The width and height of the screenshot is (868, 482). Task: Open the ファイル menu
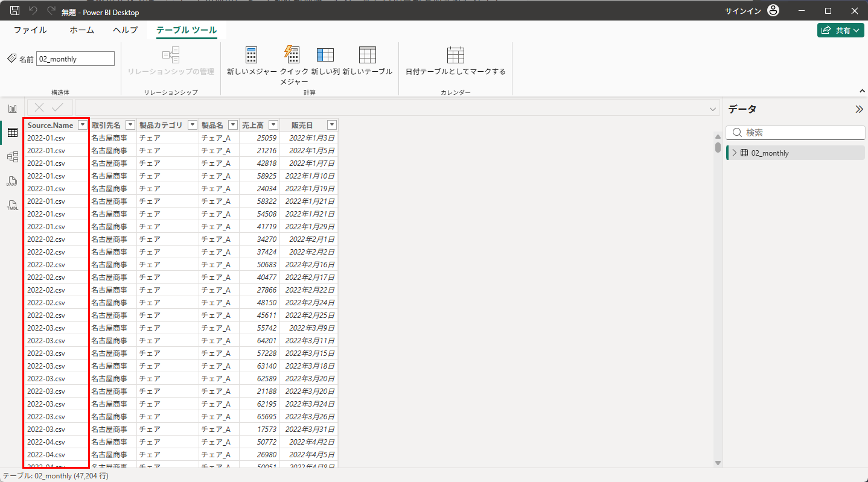point(30,30)
